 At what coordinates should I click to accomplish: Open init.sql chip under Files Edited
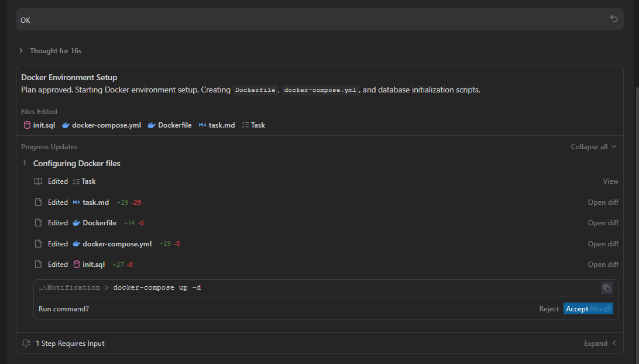[x=40, y=125]
